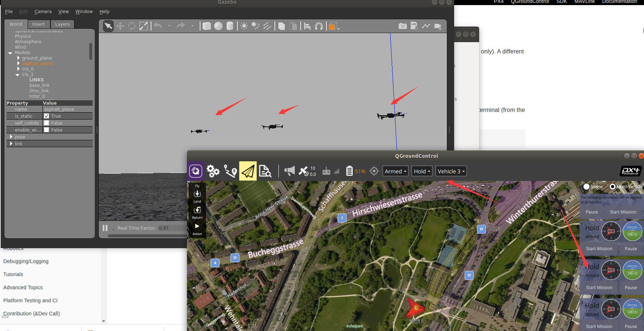Screen dimensions: 644x331
Task: Click the paste icon in Gazebo toolbar
Action: (293, 26)
